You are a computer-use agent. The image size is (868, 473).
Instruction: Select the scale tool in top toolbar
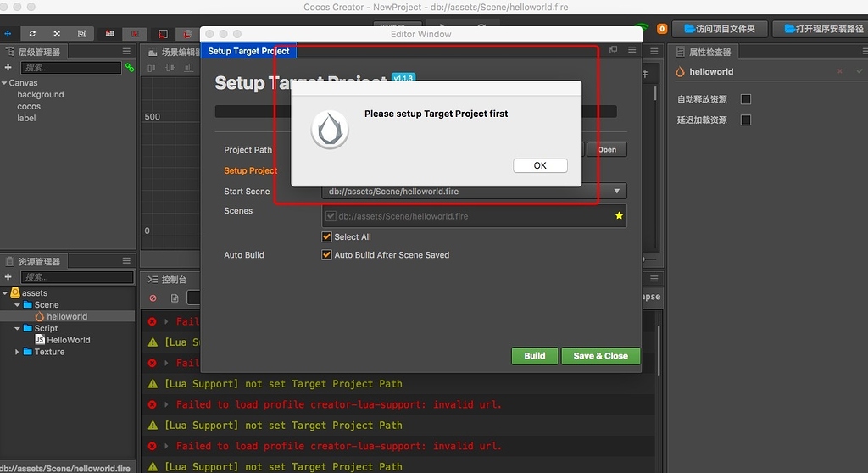(x=57, y=34)
